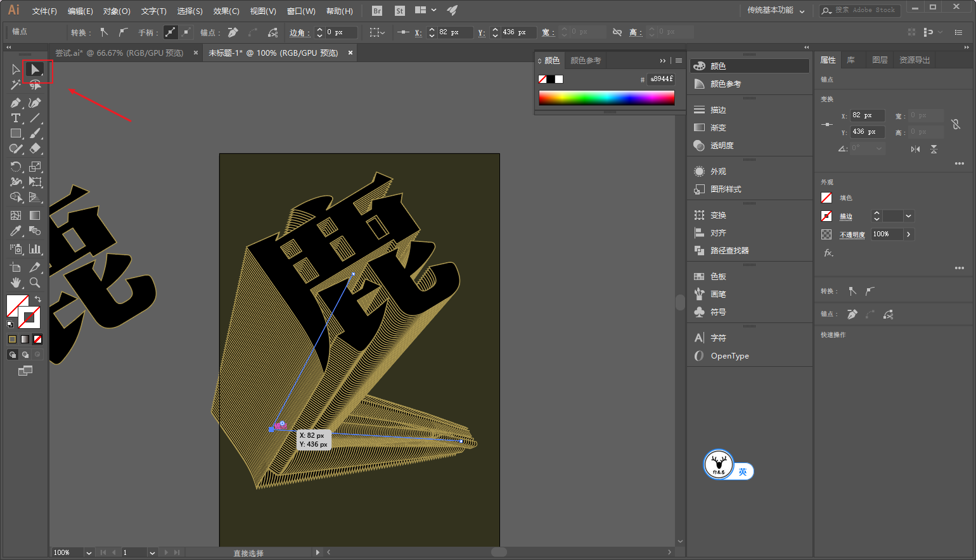976x560 pixels.
Task: Open the 效果(C) menu
Action: coord(226,11)
